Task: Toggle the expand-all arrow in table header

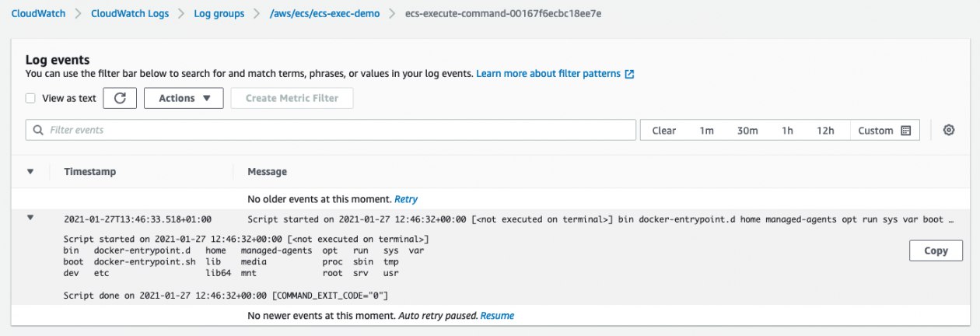Action: pos(30,171)
